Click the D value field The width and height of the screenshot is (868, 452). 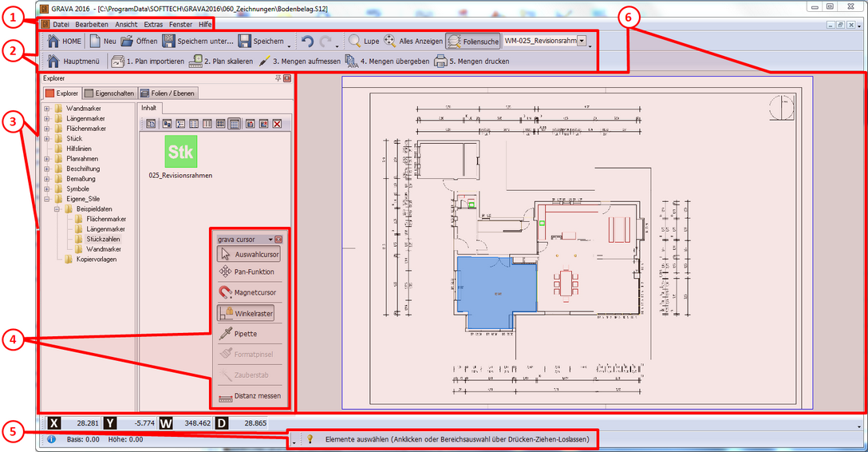[249, 423]
